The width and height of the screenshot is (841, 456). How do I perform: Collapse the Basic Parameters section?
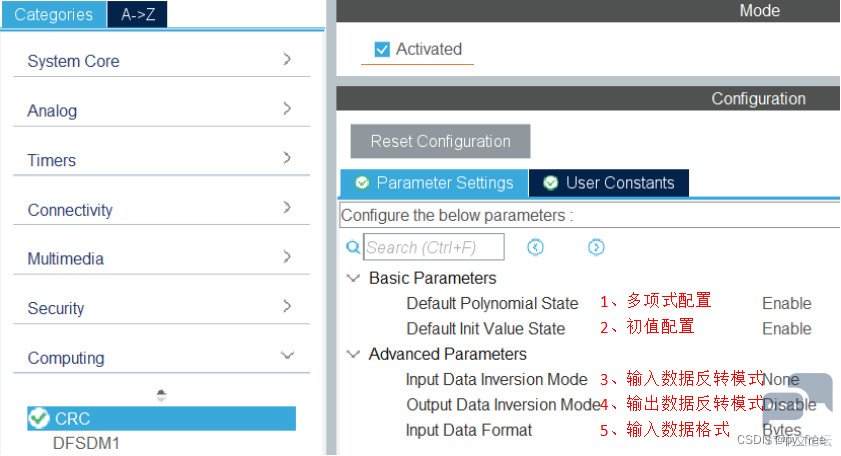(353, 278)
